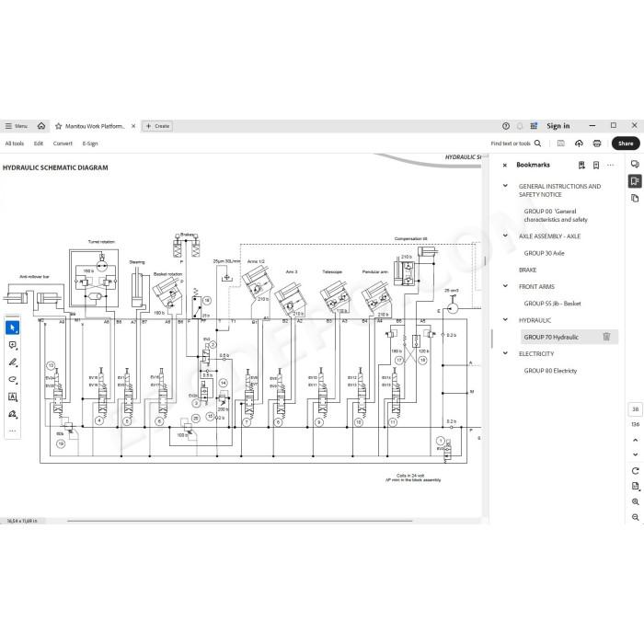644x644 pixels.
Task: Add a new bookmark
Action: (x=596, y=165)
